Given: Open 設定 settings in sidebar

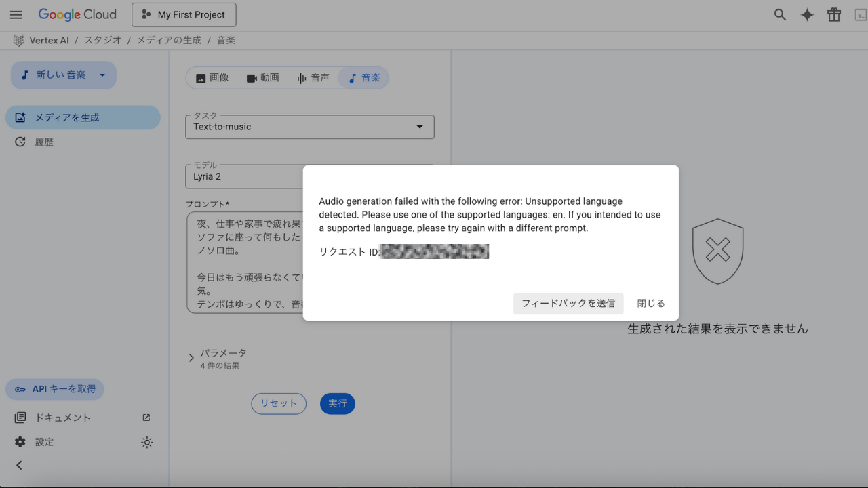Looking at the screenshot, I should tap(44, 442).
